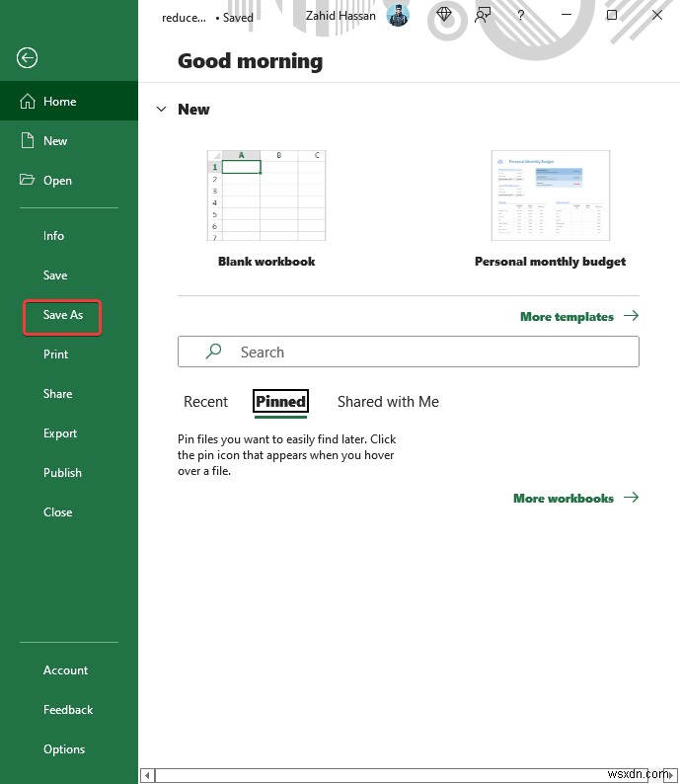Click the Open folder icon

27,181
